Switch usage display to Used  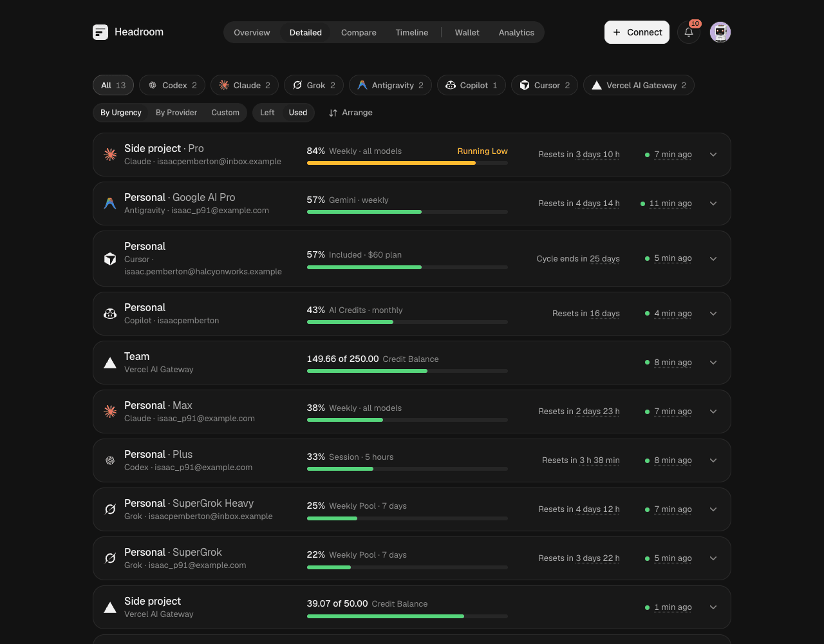pos(298,113)
